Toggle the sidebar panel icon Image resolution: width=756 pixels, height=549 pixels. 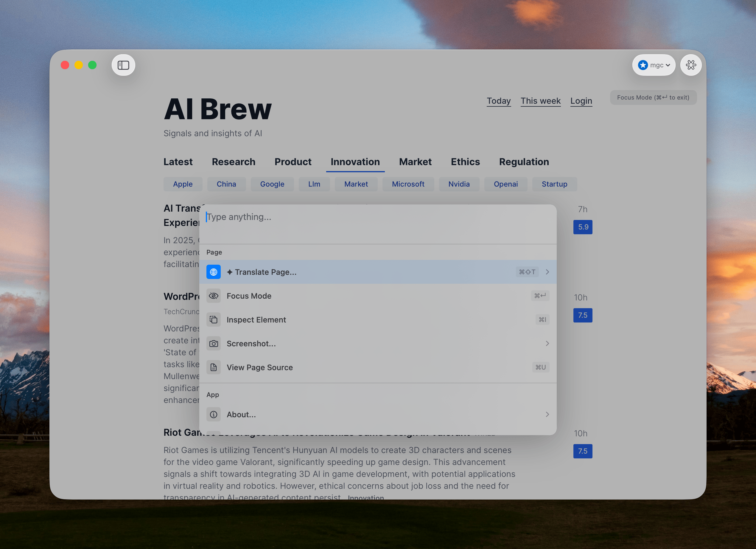pyautogui.click(x=123, y=65)
